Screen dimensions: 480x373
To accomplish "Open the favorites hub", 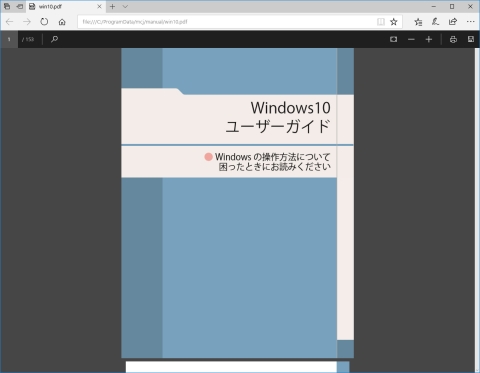I will click(418, 22).
